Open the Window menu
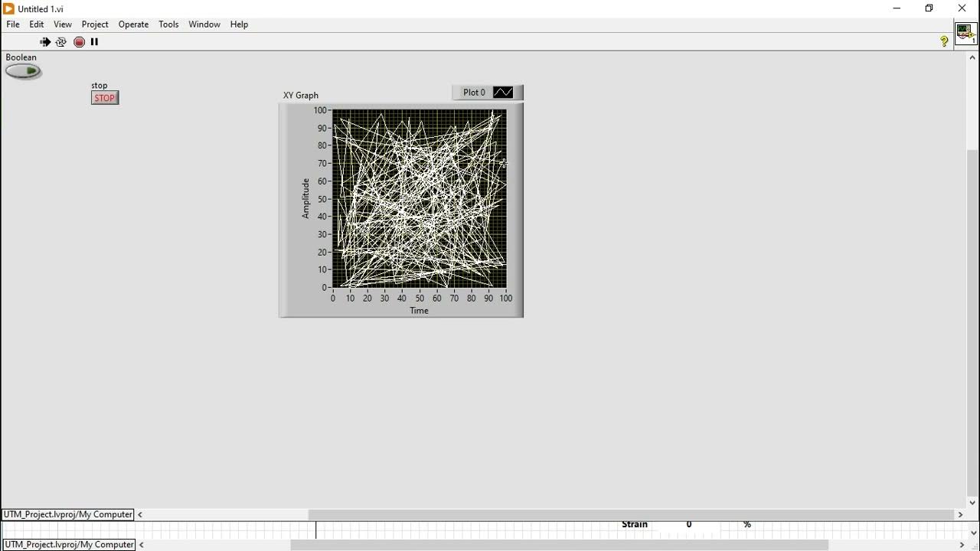Image resolution: width=980 pixels, height=551 pixels. click(204, 24)
